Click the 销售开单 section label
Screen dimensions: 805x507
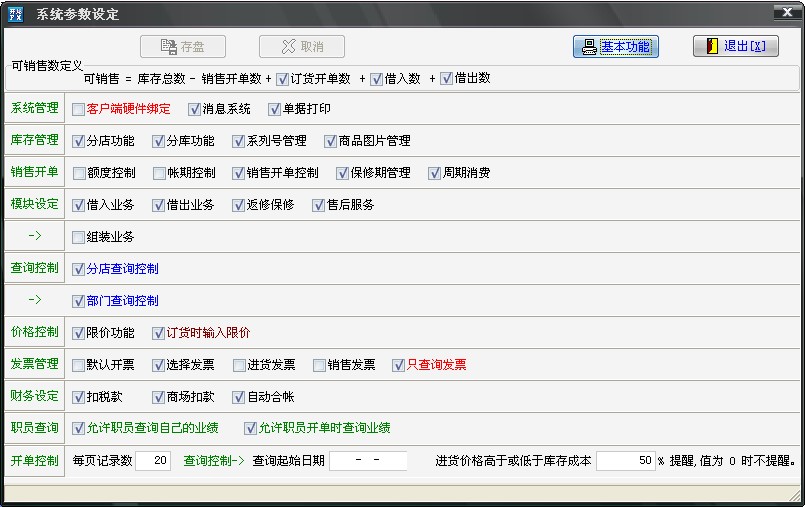[34, 172]
